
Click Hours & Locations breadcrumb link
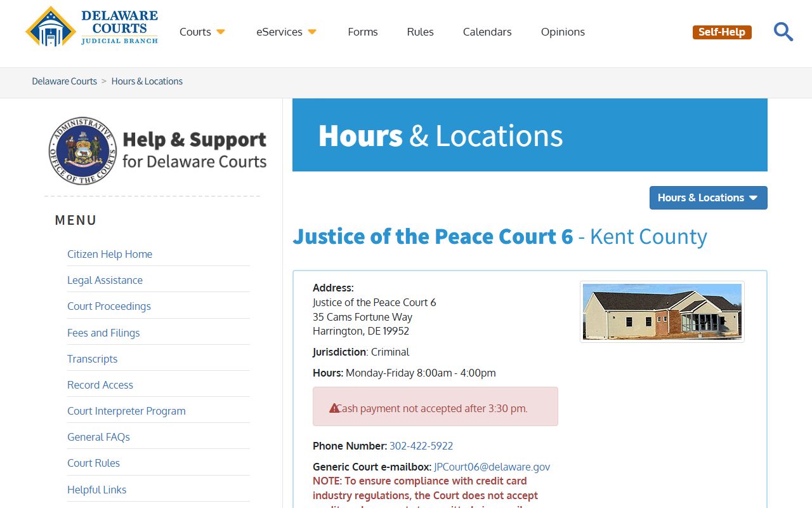(147, 81)
